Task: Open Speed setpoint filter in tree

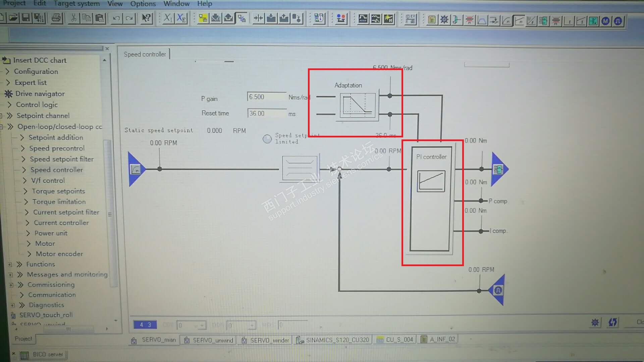Action: coord(61,159)
